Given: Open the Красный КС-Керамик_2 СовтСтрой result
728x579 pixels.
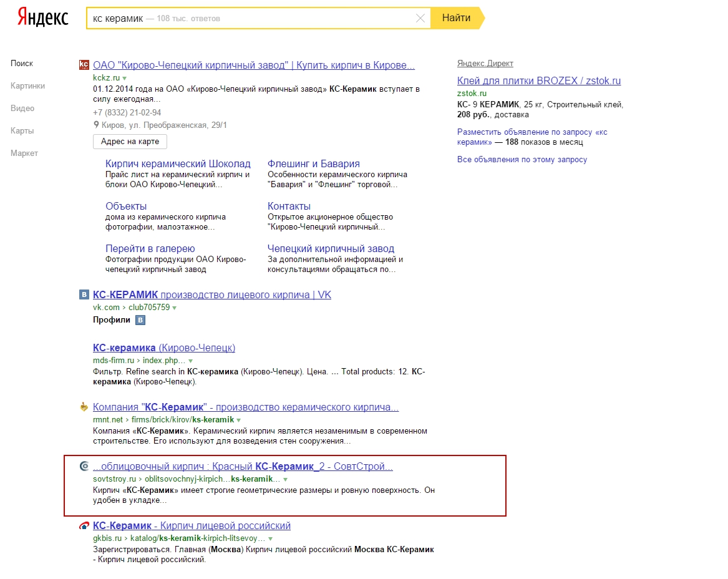Looking at the screenshot, I should 243,467.
